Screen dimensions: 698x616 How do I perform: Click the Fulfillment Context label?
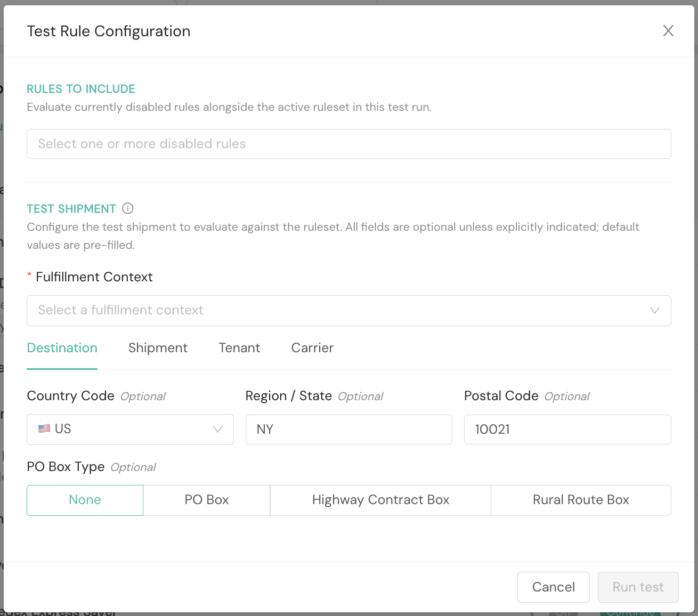coord(94,277)
